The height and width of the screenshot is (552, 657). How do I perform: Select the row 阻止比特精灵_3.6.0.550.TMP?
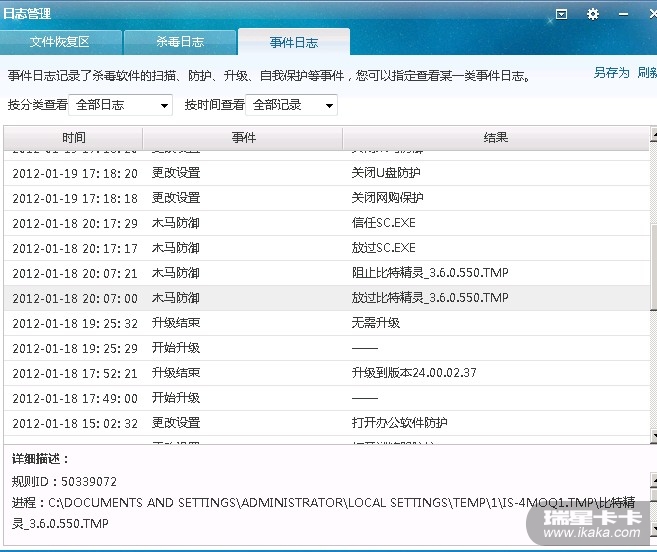pos(326,273)
